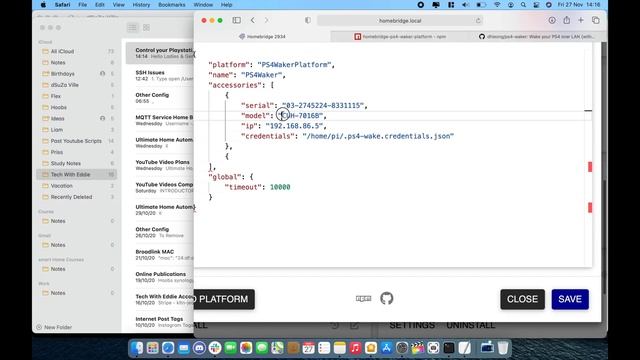The height and width of the screenshot is (360, 640).
Task: Open the Broadlink MAC note
Action: click(160, 255)
